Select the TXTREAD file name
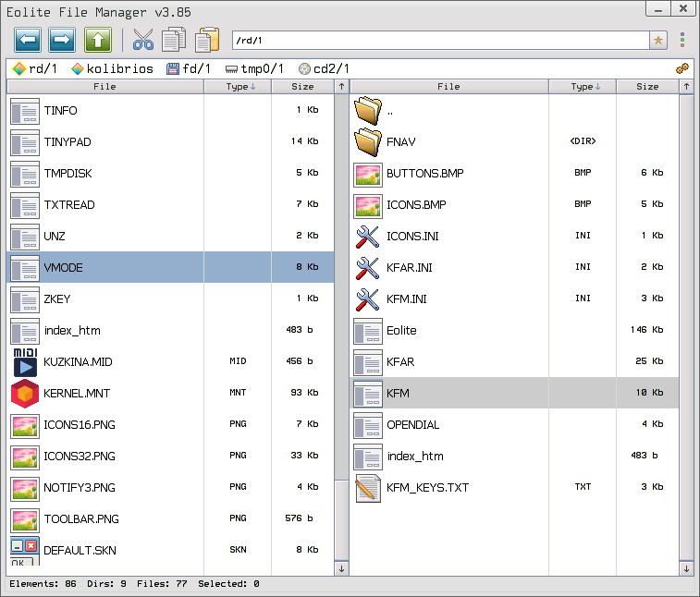 click(x=69, y=205)
